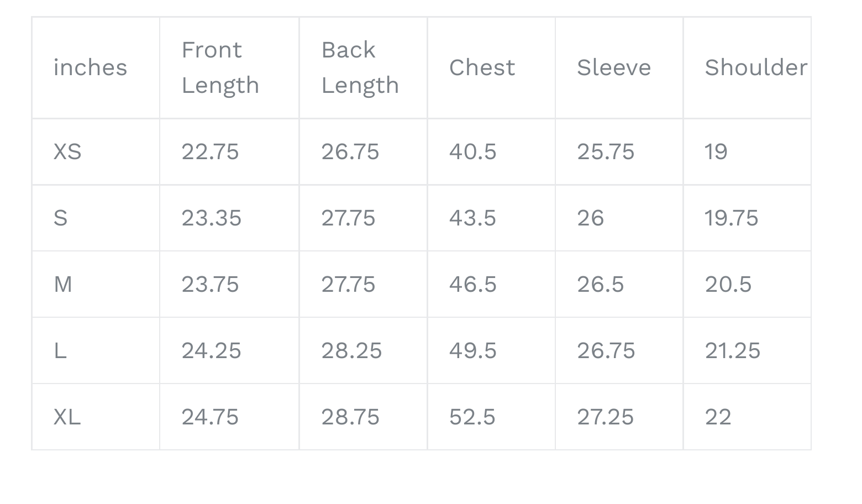The width and height of the screenshot is (862, 504).
Task: Click the XS shoulder value 19
Action: tap(716, 151)
